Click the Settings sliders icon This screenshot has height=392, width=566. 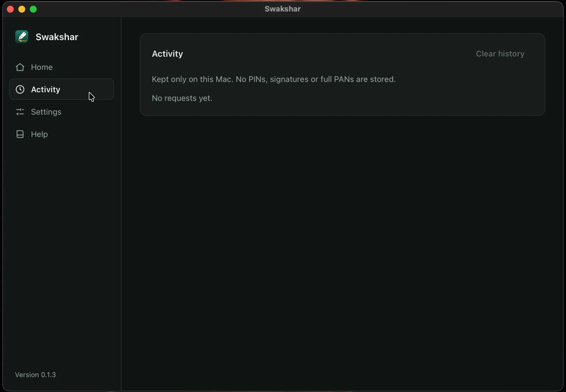[20, 112]
